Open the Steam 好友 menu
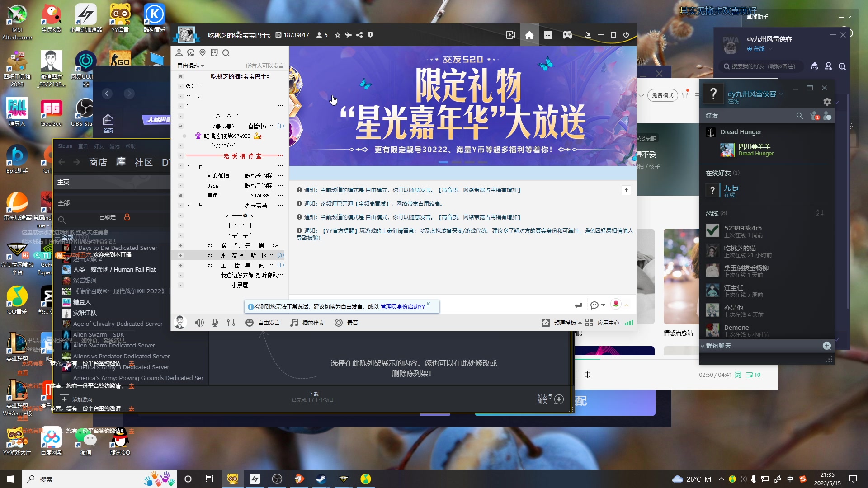Screen dimensions: 868x488 coord(99,146)
